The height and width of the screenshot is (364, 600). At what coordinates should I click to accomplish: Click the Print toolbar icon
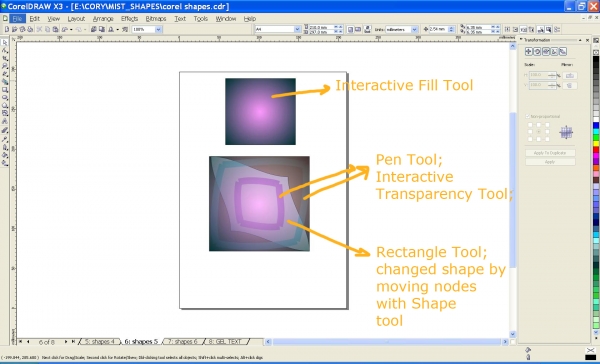tap(30, 29)
